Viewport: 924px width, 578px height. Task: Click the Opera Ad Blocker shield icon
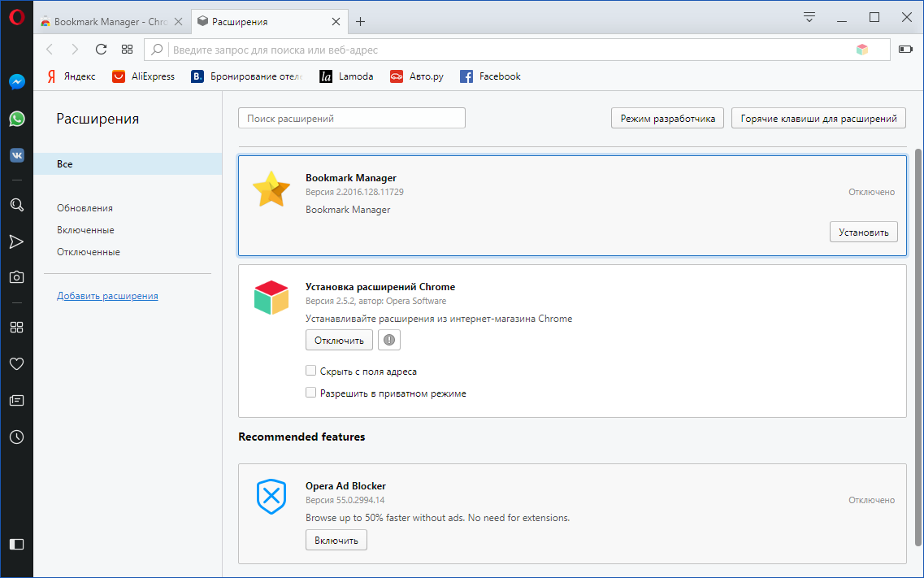271,496
